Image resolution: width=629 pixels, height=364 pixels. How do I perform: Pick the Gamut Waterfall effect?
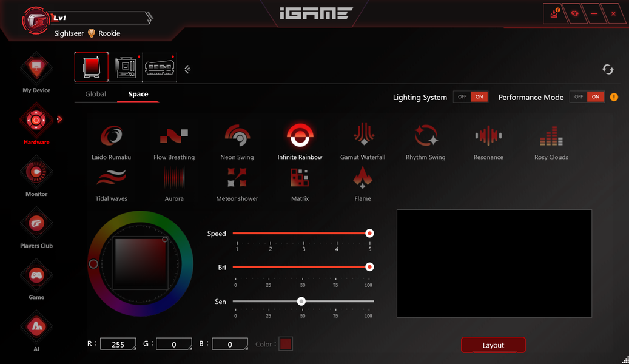coord(363,142)
